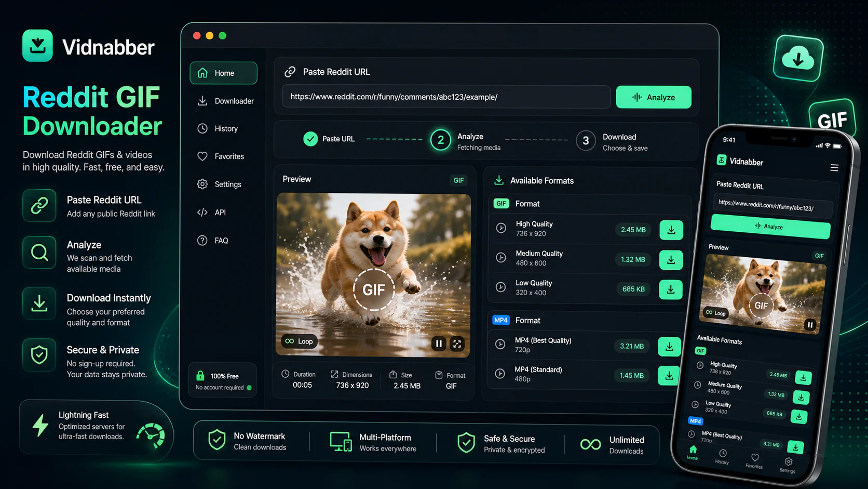The height and width of the screenshot is (489, 868).
Task: Click the Vidnabber logo icon at top left
Action: pos(37,46)
